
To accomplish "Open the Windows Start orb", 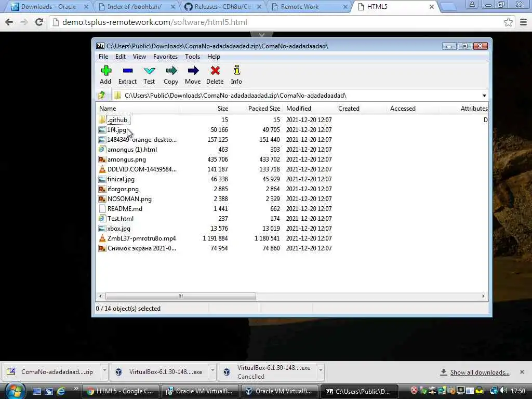I will 15,391.
